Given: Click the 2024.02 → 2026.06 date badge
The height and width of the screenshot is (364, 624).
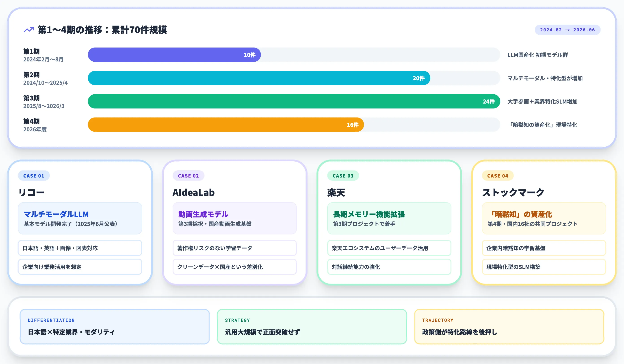Looking at the screenshot, I should pyautogui.click(x=567, y=30).
